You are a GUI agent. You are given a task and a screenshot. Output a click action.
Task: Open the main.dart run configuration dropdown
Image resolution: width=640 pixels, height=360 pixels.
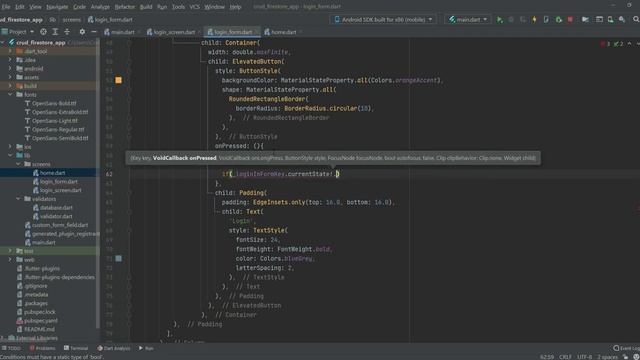tap(468, 20)
